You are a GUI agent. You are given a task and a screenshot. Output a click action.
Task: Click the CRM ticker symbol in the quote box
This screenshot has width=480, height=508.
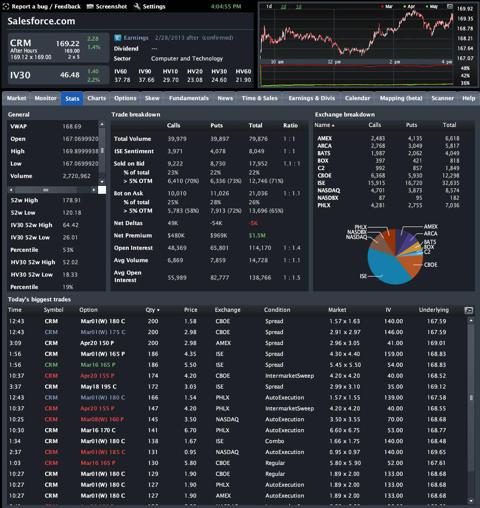click(20, 43)
